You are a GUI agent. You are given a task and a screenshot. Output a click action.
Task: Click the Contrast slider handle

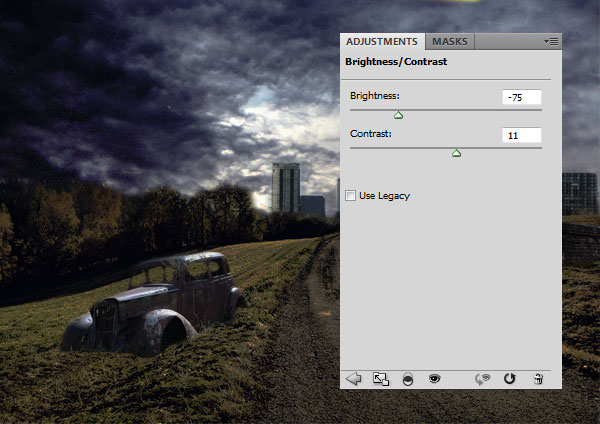point(456,153)
